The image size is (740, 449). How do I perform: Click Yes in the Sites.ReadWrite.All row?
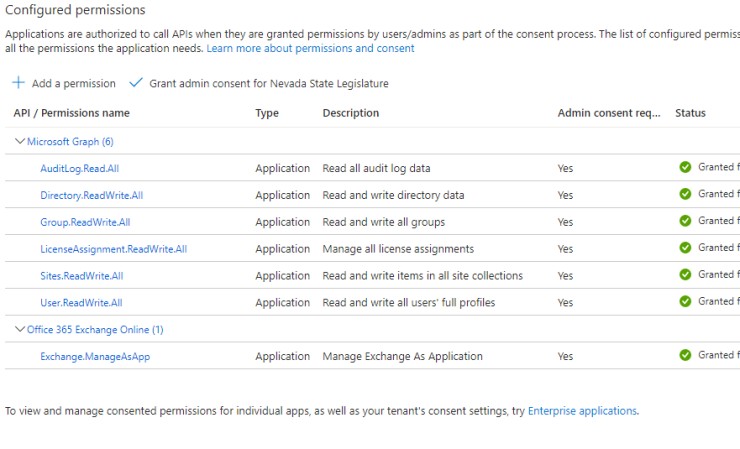click(565, 276)
